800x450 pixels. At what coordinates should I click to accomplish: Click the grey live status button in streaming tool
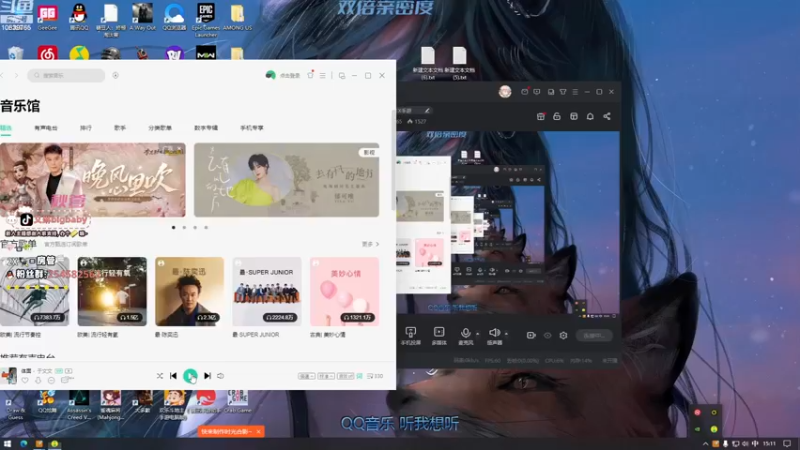click(x=594, y=335)
